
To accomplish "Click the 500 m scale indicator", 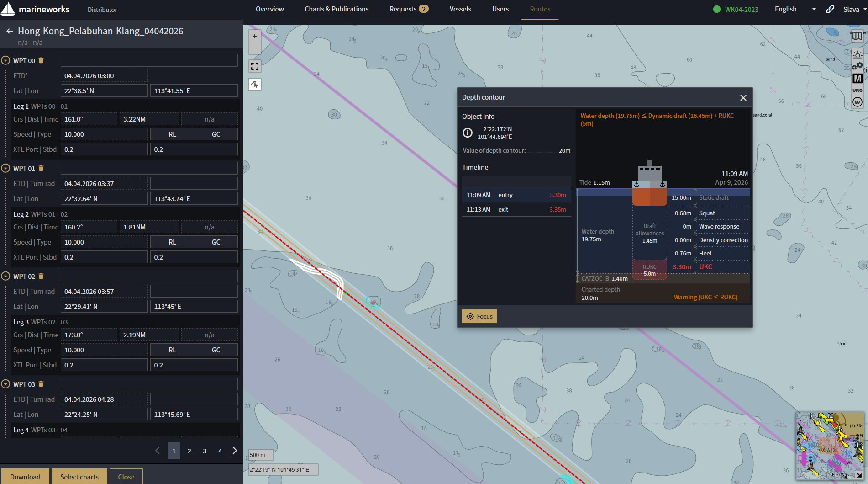I will click(x=261, y=455).
